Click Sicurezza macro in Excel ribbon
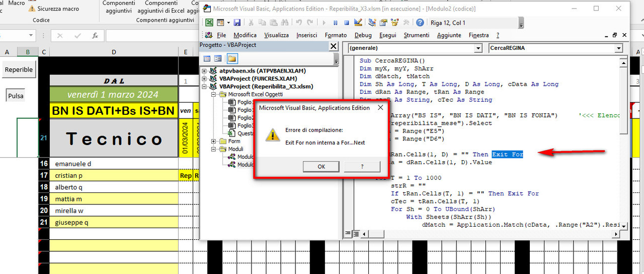 (53, 9)
